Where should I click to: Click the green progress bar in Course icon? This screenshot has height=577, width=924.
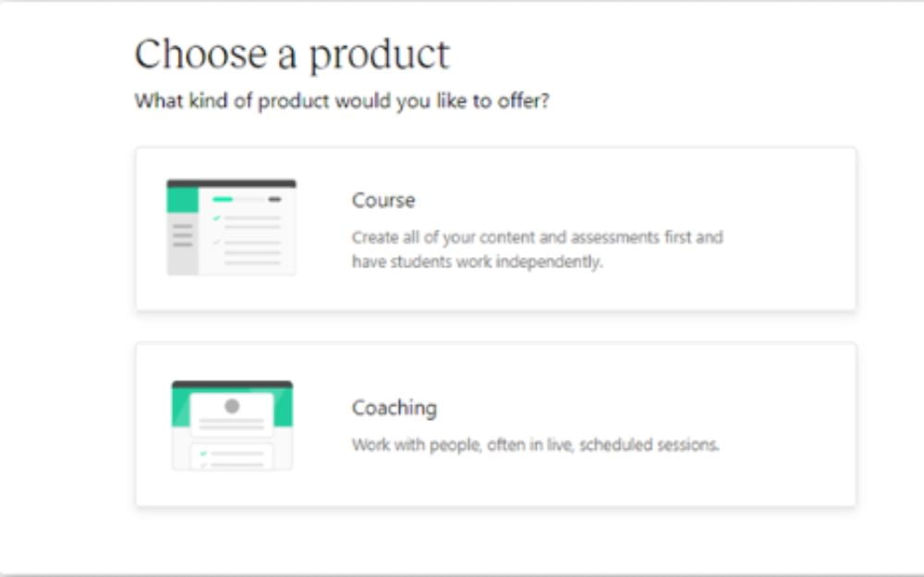click(223, 200)
